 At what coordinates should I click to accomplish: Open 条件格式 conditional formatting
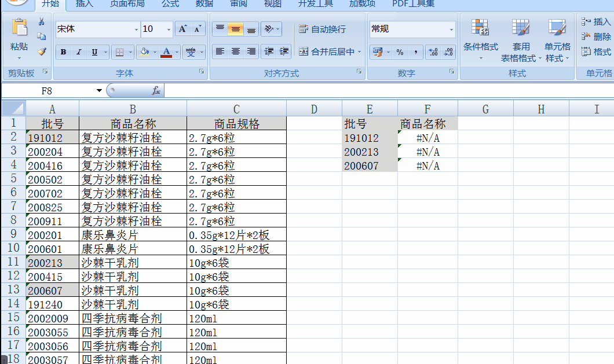(480, 40)
